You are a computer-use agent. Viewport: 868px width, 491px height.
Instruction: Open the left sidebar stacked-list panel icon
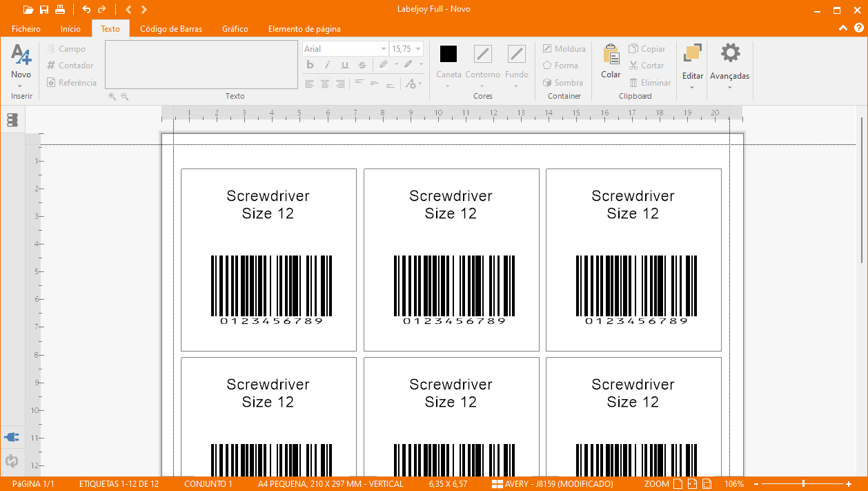tap(12, 120)
